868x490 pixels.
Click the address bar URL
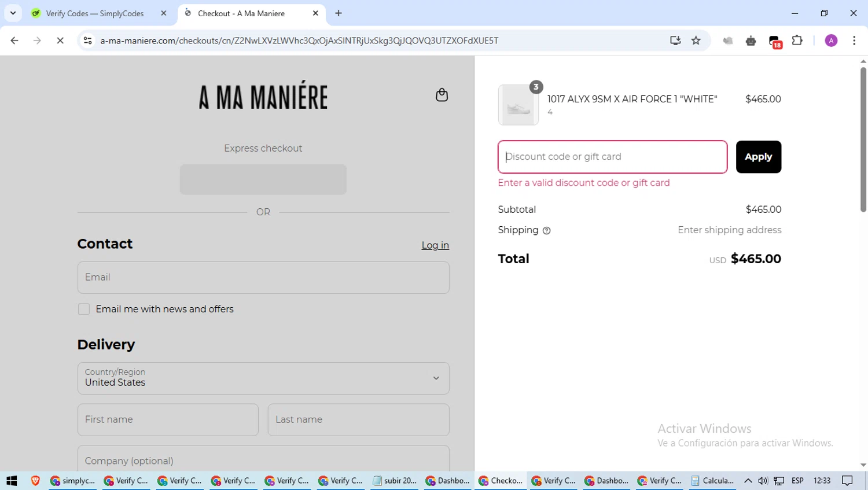point(299,40)
